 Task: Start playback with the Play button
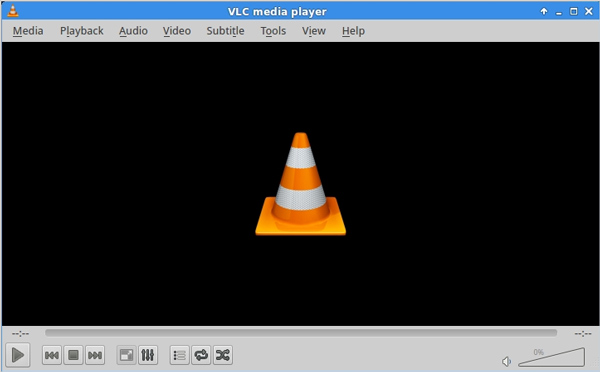click(x=18, y=355)
